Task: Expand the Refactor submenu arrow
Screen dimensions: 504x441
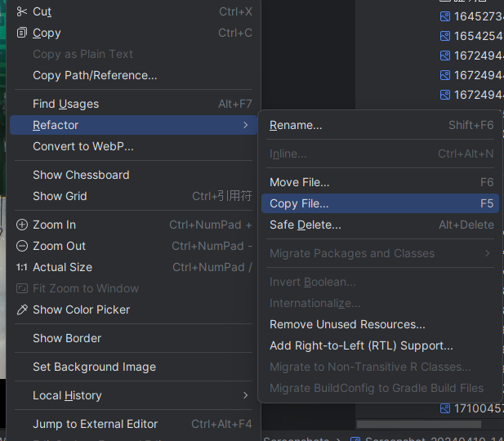Action: 245,125
